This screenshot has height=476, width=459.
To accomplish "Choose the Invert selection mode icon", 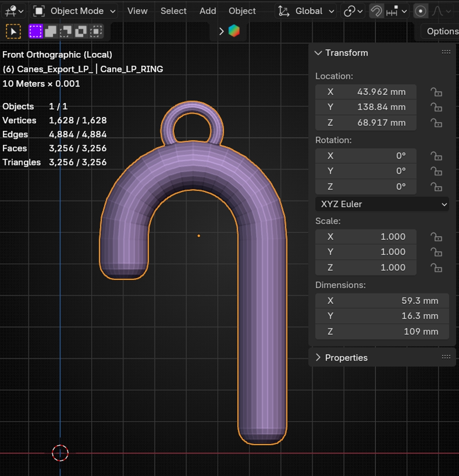I will [81, 31].
